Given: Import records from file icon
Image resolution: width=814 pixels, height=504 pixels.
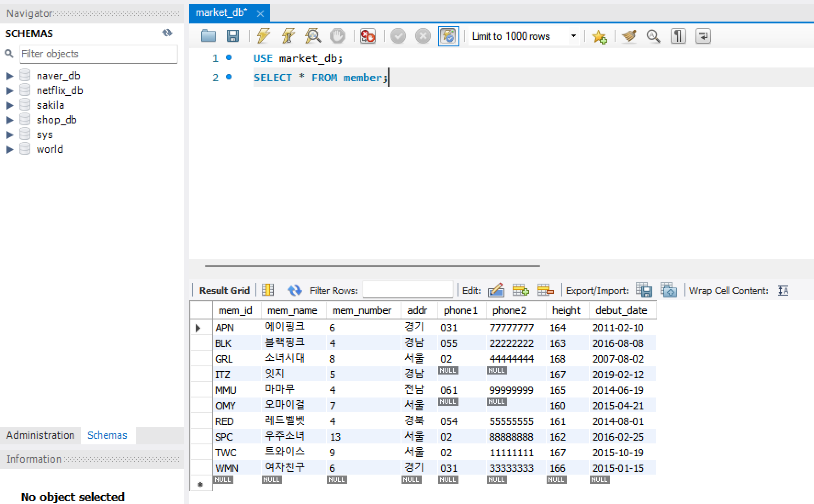Looking at the screenshot, I should 669,290.
